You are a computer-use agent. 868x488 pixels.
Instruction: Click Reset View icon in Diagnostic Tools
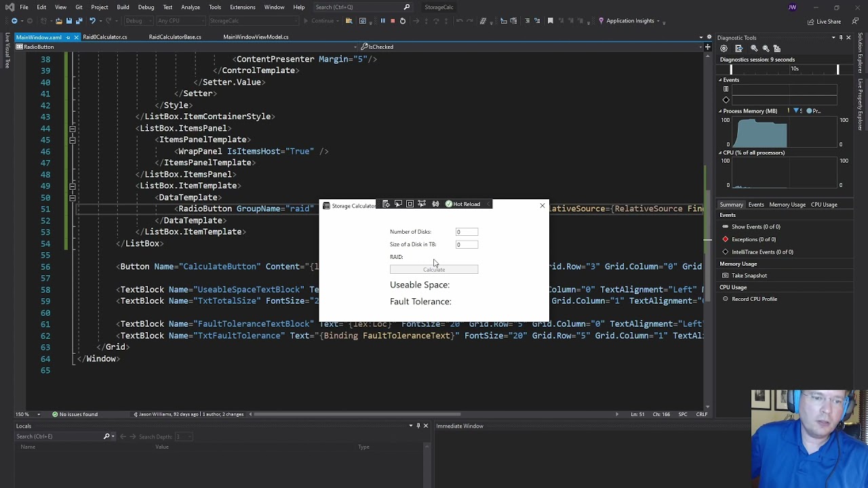(x=777, y=49)
